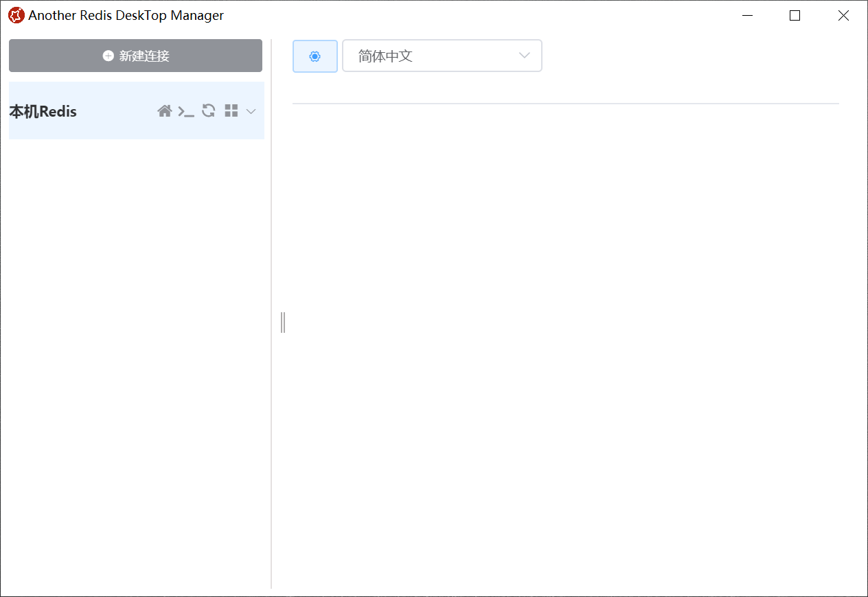Refresh the 本机Redis connection
Viewport: 868px width, 597px height.
click(209, 110)
